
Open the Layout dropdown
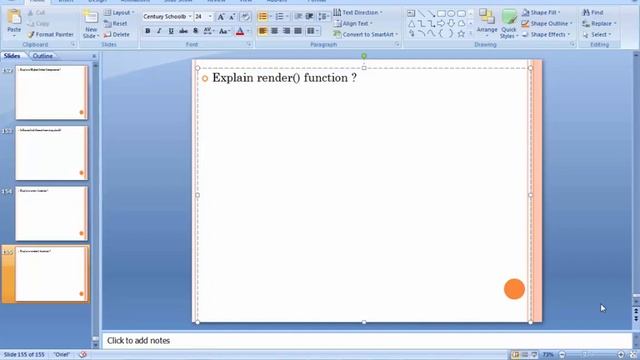pyautogui.click(x=119, y=13)
